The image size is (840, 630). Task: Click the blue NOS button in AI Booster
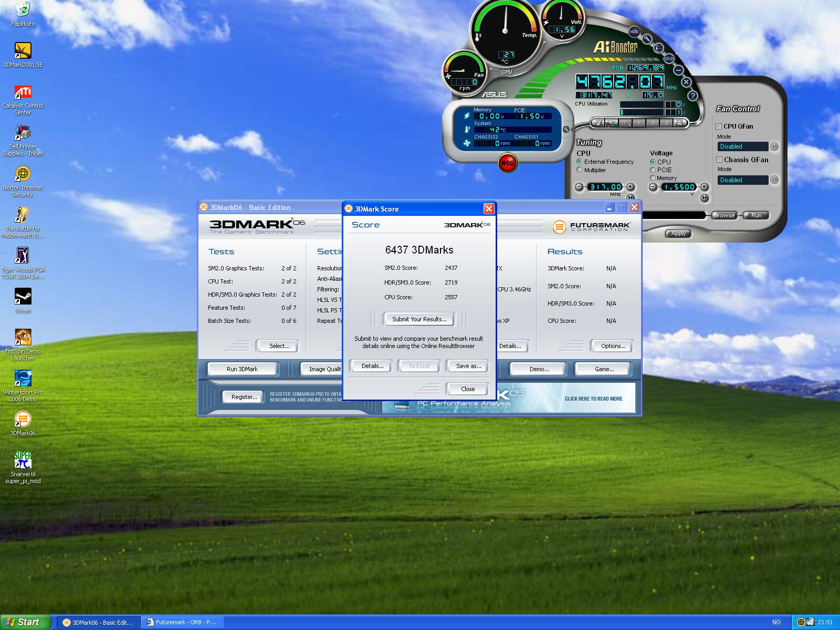pos(634,31)
